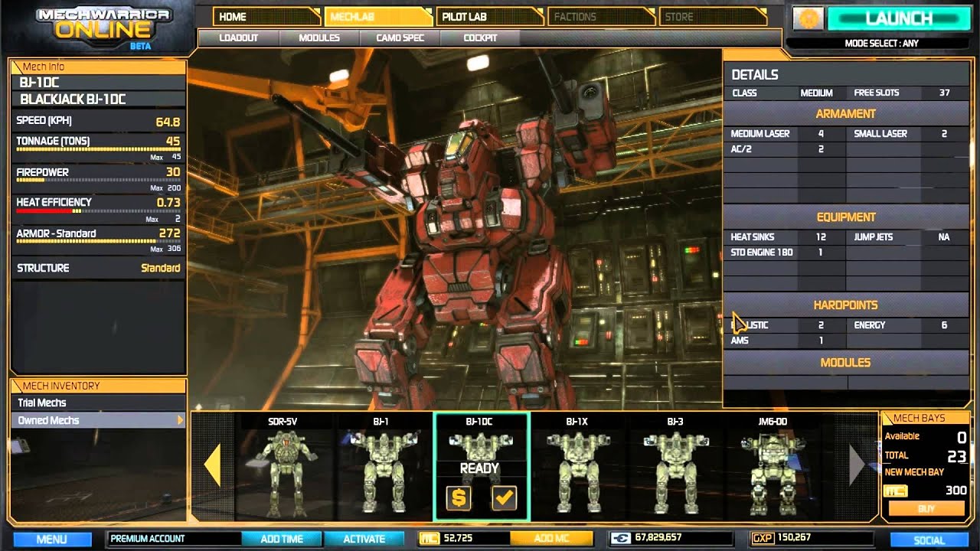Open the Store tab
The image size is (980, 551).
pyautogui.click(x=713, y=16)
